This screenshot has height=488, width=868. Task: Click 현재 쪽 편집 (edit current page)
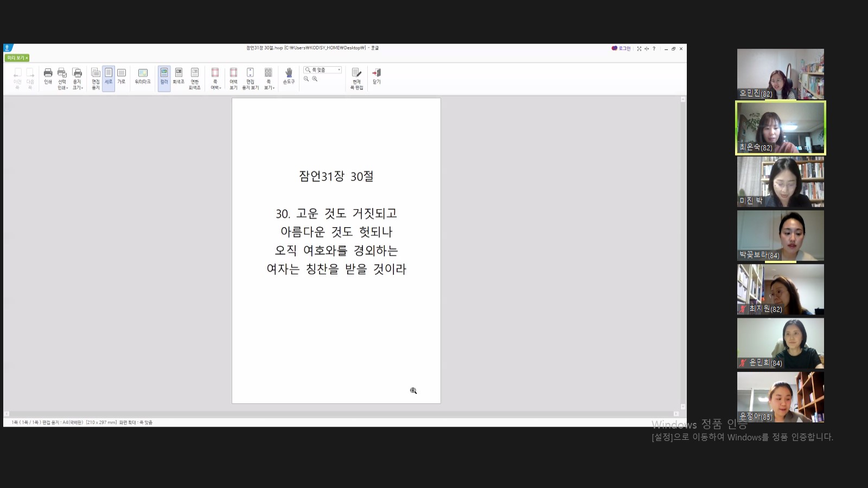356,79
